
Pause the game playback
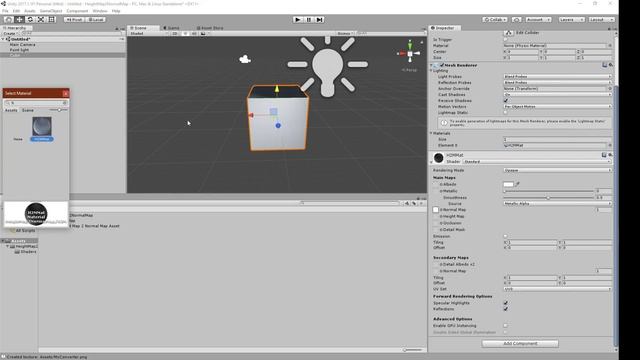point(309,20)
